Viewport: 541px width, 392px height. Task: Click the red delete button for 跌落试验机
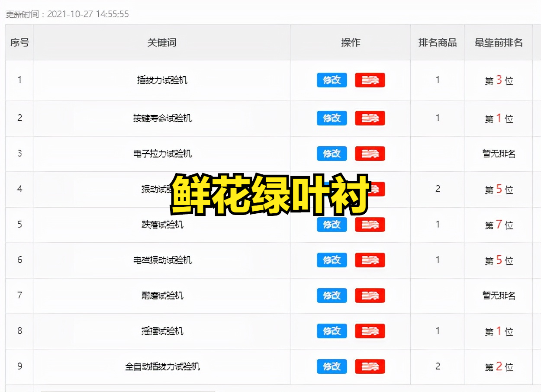[370, 225]
